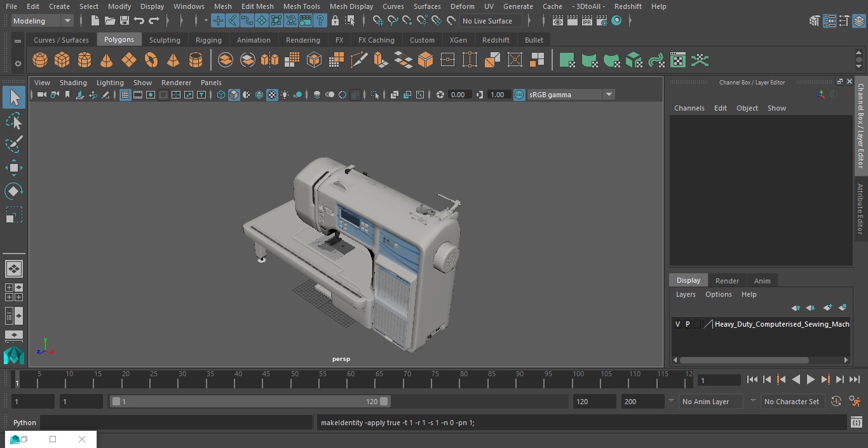This screenshot has height=448, width=868.
Task: Go to the end of playback range
Action: coord(855,379)
